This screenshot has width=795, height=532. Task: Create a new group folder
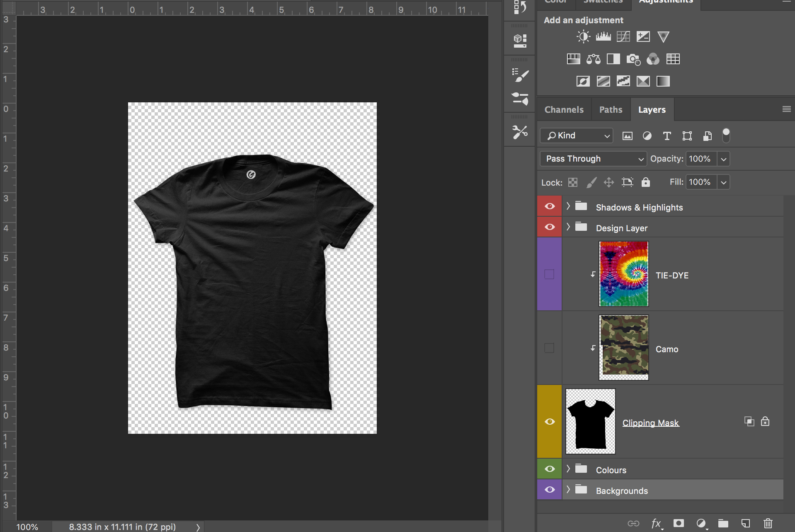tap(723, 523)
